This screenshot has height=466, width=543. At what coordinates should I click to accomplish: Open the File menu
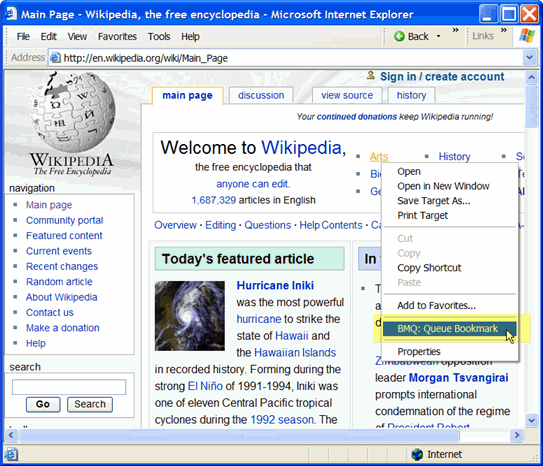pyautogui.click(x=23, y=36)
